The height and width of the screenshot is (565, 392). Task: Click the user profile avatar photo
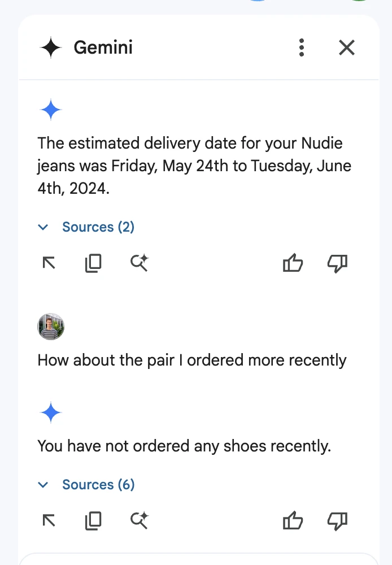[51, 327]
